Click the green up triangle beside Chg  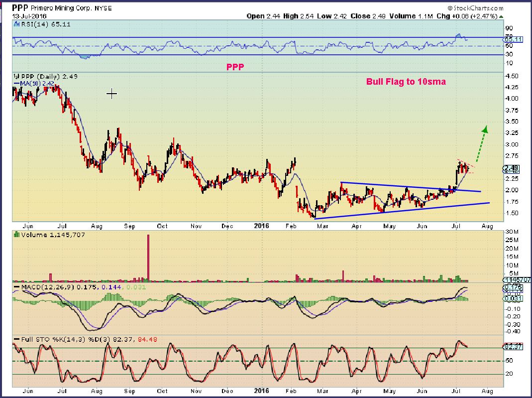[501, 16]
